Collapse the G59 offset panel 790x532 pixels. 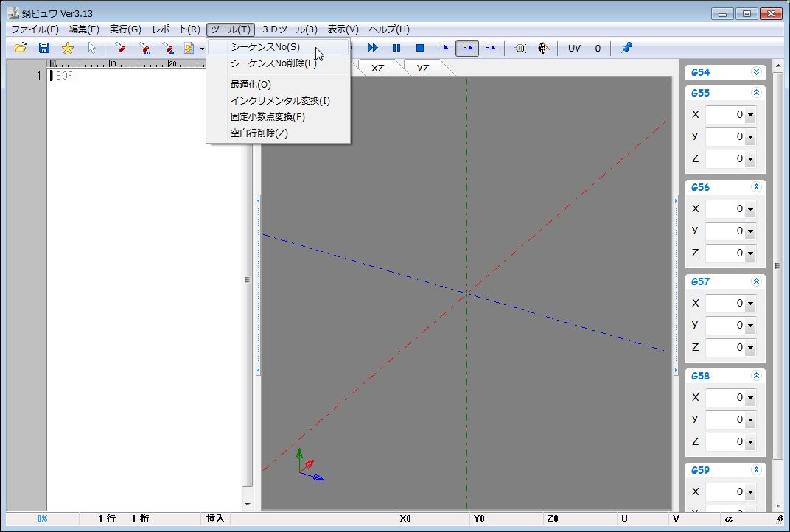point(756,469)
